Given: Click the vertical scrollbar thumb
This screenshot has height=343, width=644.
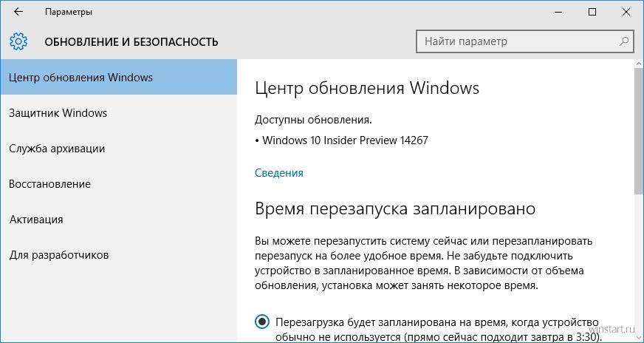Looking at the screenshot, I should pyautogui.click(x=640, y=131).
